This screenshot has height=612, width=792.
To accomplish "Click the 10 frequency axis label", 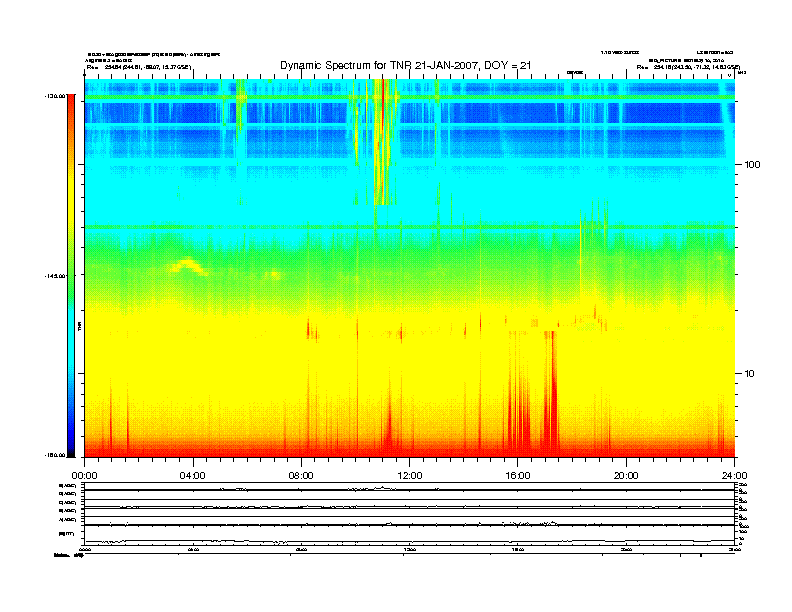I will coord(749,374).
